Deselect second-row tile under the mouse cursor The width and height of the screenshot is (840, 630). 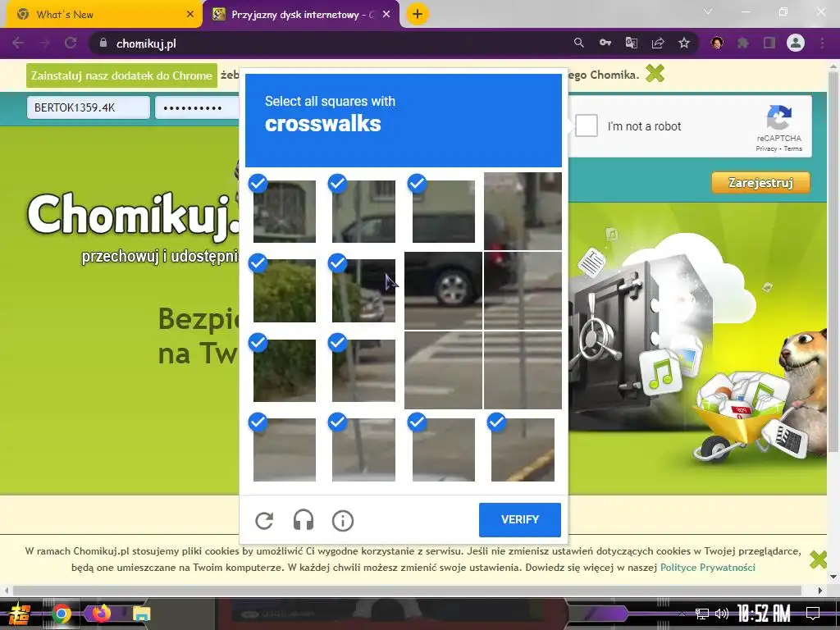pyautogui.click(x=363, y=290)
